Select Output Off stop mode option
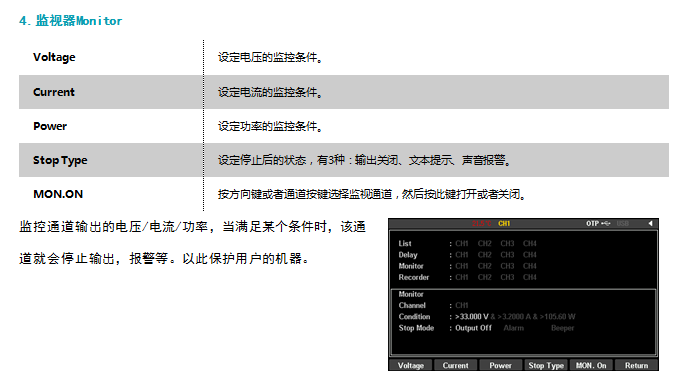The image size is (687, 387). 473,328
